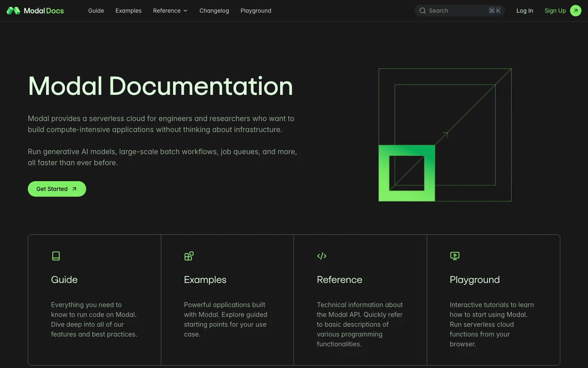This screenshot has width=588, height=368.
Task: Click the green Sign Up arrow icon
Action: pyautogui.click(x=576, y=11)
